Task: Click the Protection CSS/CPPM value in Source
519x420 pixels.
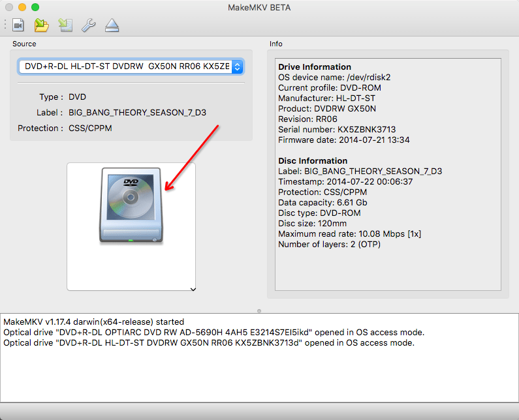Action: [x=90, y=128]
